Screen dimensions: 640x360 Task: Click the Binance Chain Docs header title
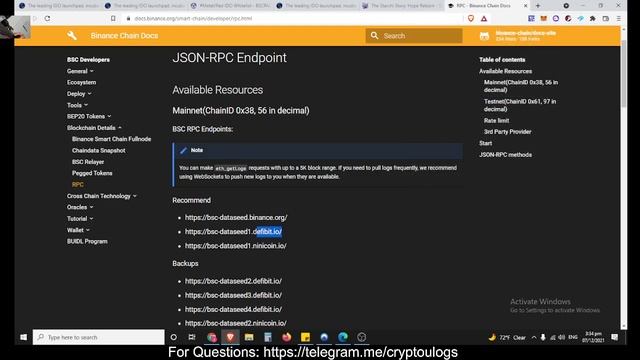click(x=124, y=36)
